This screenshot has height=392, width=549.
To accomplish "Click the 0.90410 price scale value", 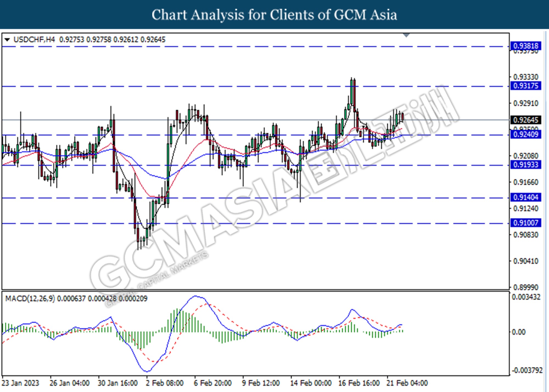I will click(x=526, y=261).
